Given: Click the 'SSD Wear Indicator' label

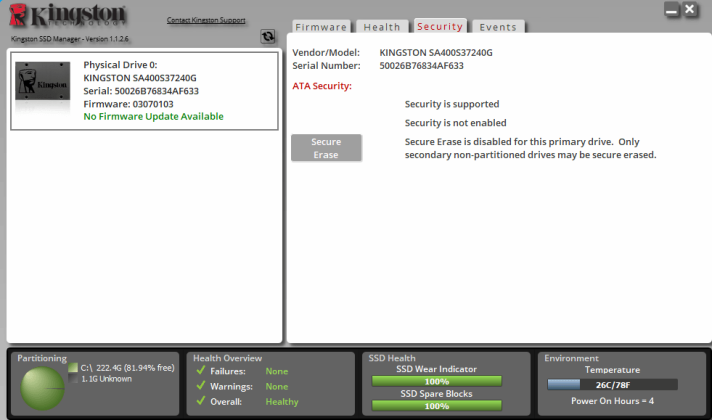Looking at the screenshot, I should 436,369.
